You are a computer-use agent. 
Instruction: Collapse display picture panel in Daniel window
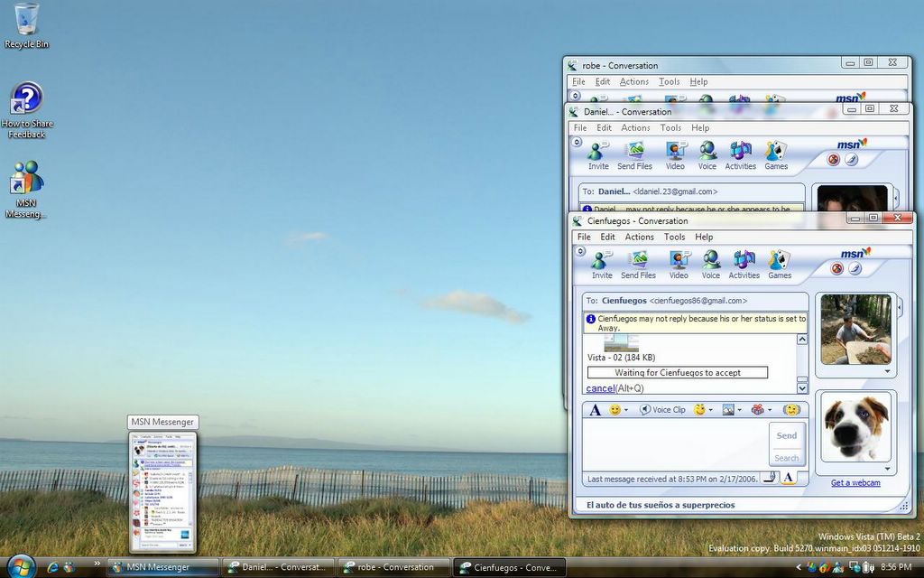(896, 197)
